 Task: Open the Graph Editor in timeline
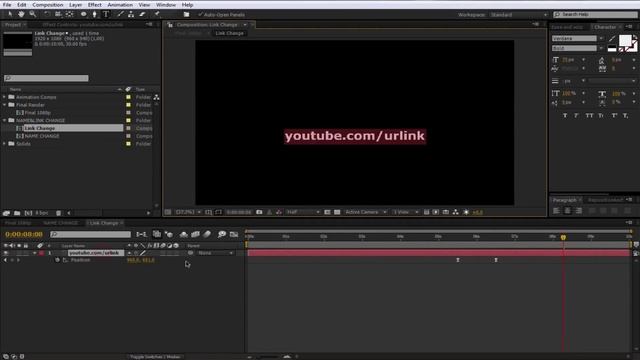click(x=234, y=234)
